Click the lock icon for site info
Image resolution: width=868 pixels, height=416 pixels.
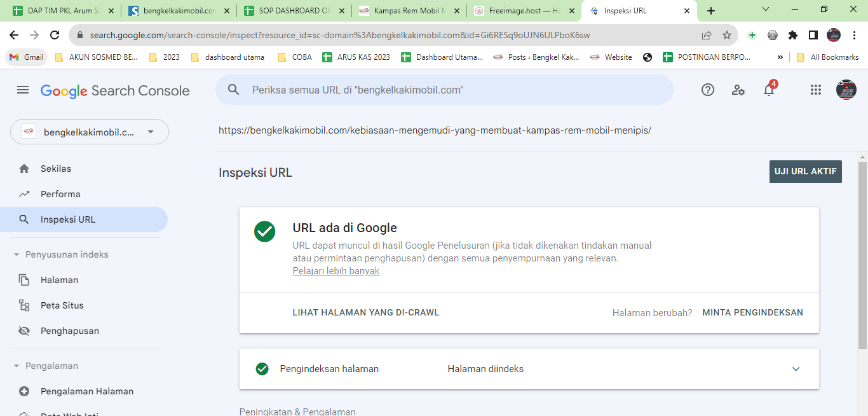click(81, 35)
